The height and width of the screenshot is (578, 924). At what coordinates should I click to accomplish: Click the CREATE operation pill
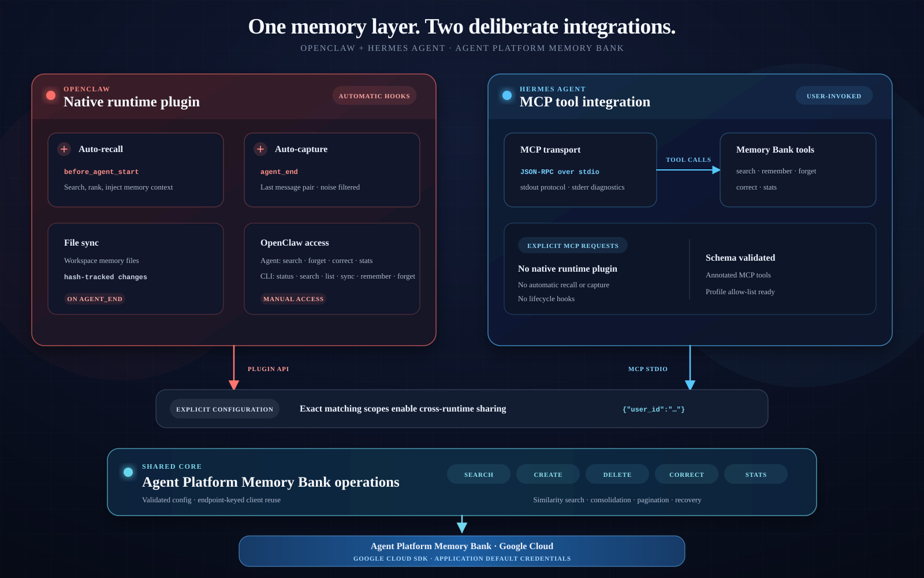[548, 475]
